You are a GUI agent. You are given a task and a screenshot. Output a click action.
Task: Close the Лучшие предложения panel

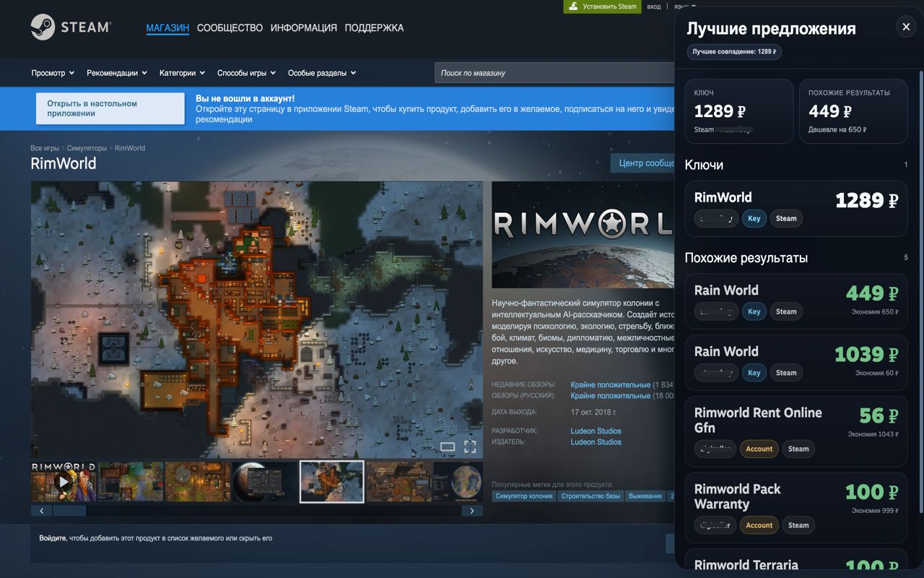pyautogui.click(x=906, y=27)
